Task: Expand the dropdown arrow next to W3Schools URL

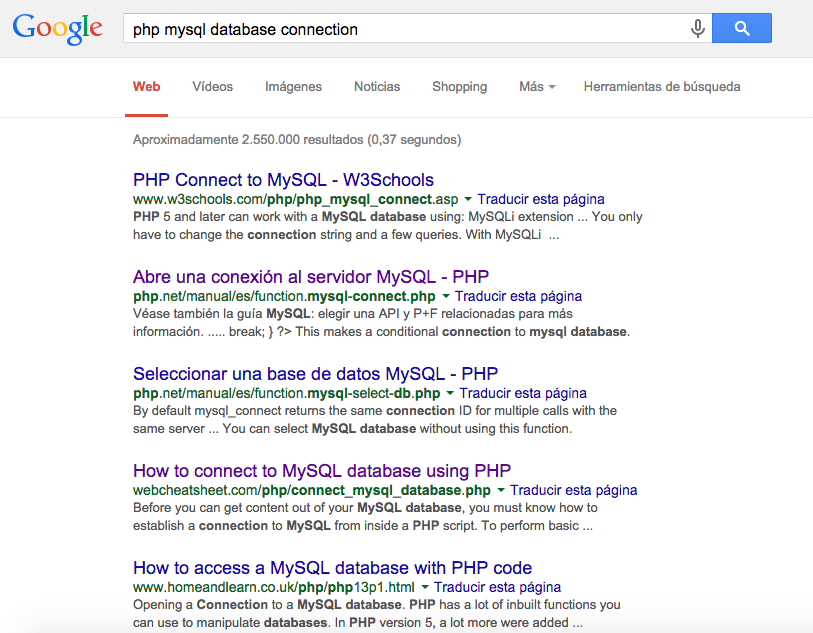Action: (466, 199)
